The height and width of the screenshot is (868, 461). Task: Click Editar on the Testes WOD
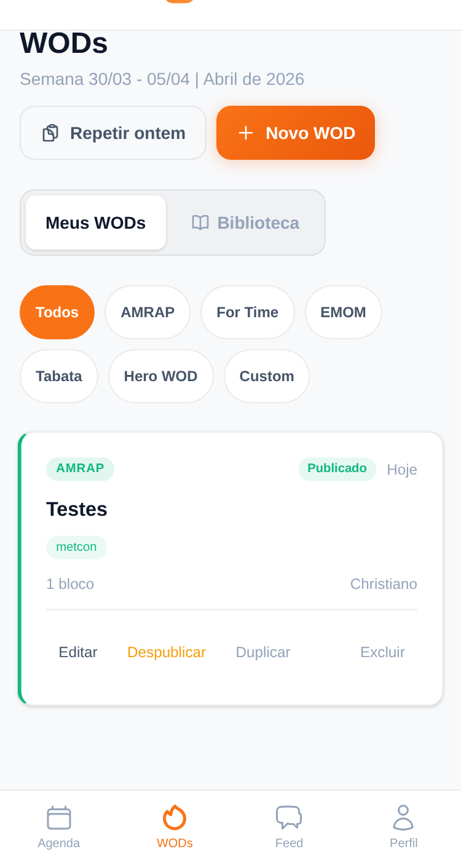[78, 652]
